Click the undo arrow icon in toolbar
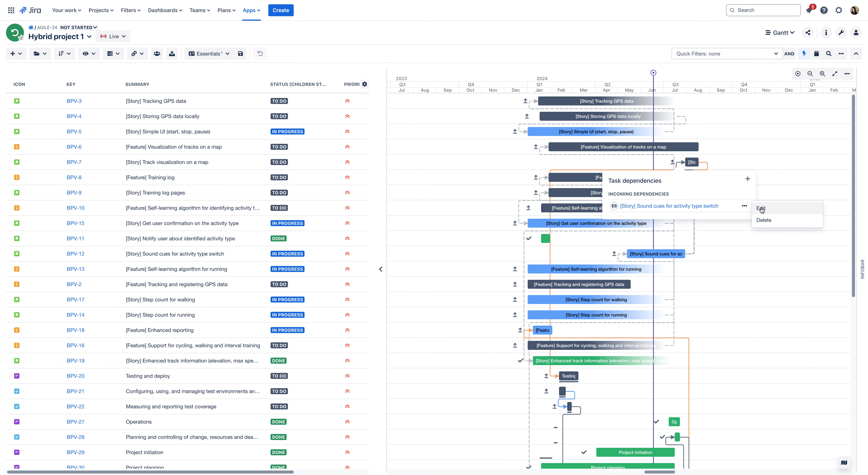This screenshot has width=868, height=475. coord(259,54)
